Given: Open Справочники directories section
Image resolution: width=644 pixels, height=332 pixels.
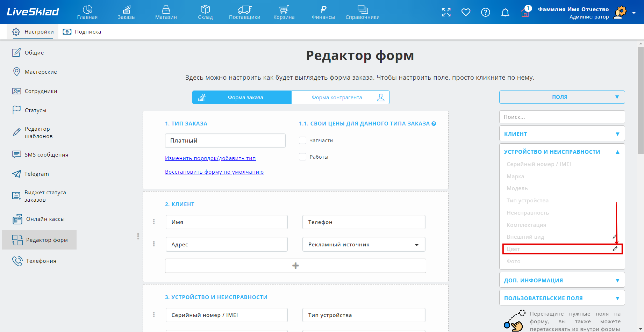Looking at the screenshot, I should click(x=363, y=12).
